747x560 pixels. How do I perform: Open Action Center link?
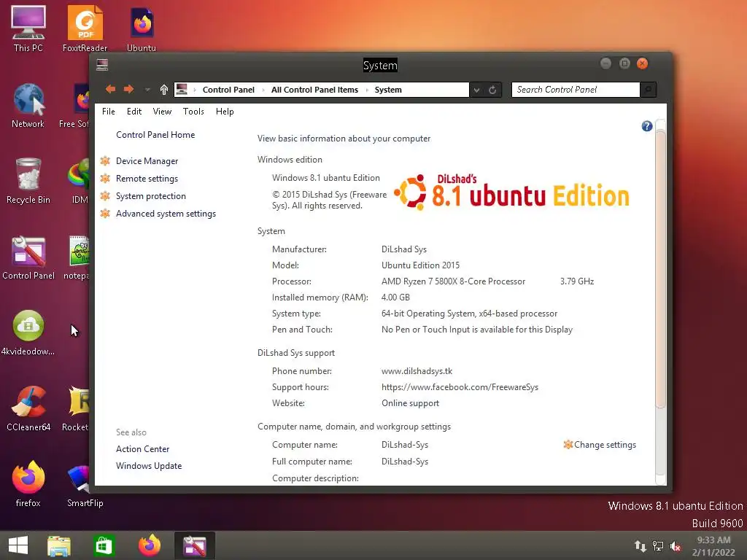coord(142,449)
